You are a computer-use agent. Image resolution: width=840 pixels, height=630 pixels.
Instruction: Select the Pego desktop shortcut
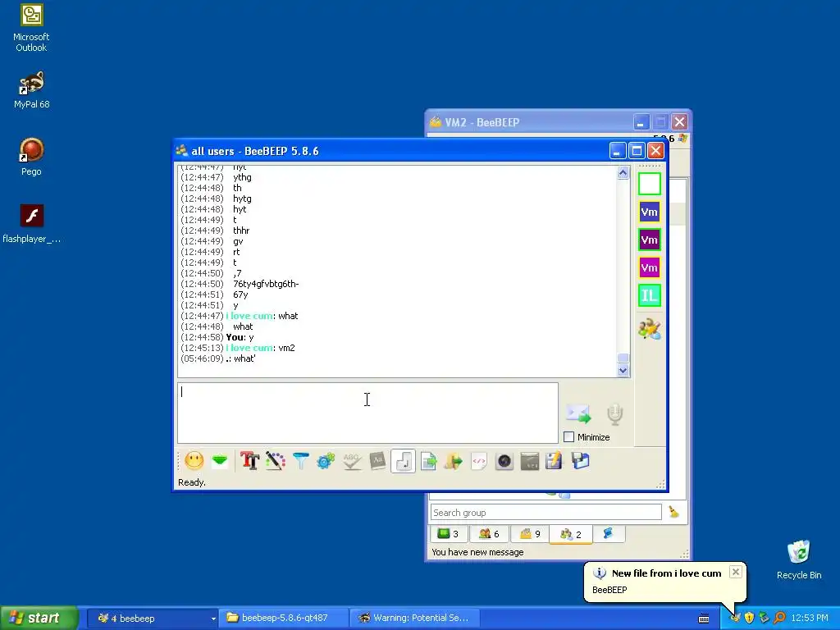tap(31, 157)
